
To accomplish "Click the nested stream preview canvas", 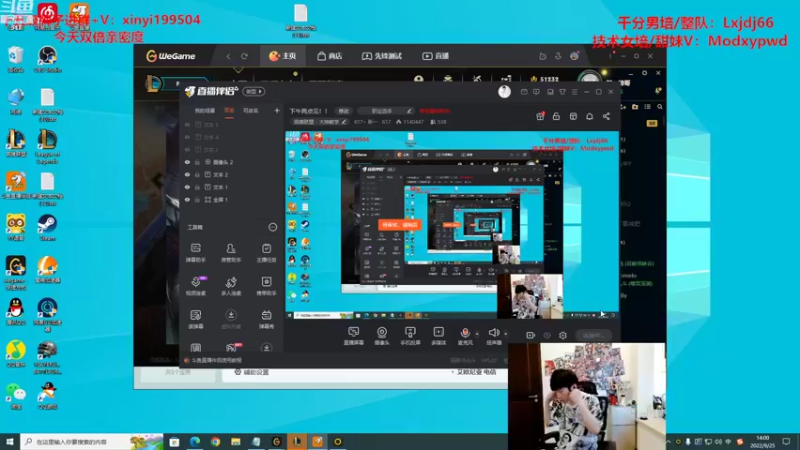I will tap(452, 226).
